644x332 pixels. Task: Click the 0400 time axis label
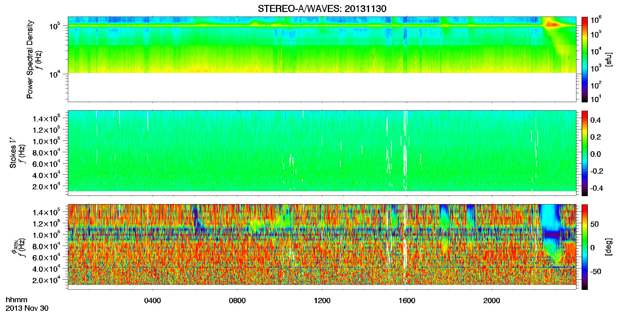click(152, 301)
